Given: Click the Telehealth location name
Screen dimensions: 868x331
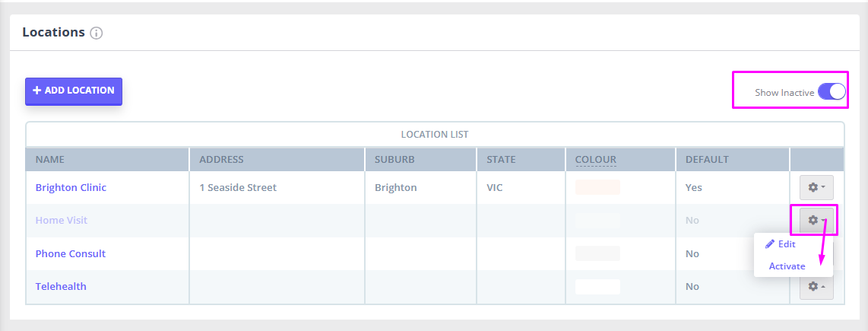Looking at the screenshot, I should click(61, 287).
